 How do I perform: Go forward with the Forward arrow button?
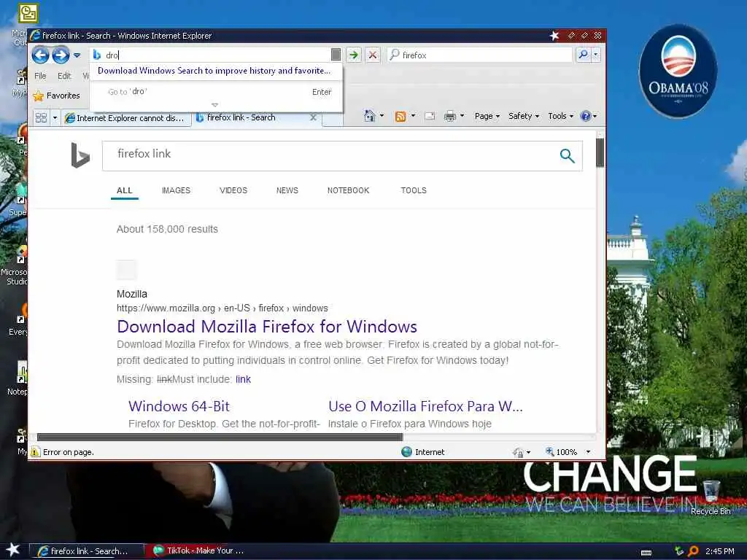click(x=61, y=55)
